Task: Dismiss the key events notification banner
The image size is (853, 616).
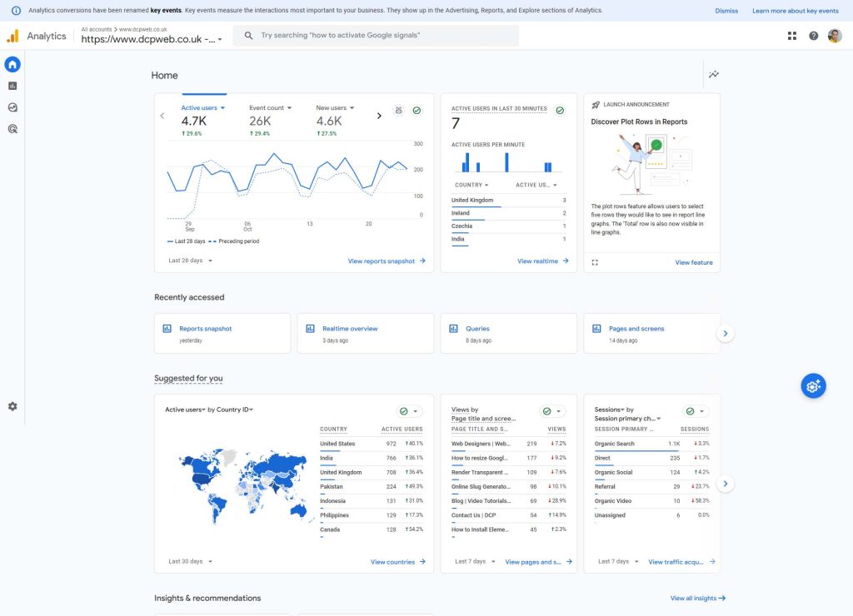Action: 726,10
